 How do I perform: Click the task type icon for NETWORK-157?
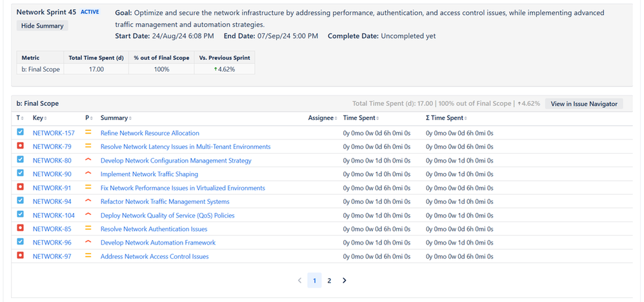pos(20,132)
